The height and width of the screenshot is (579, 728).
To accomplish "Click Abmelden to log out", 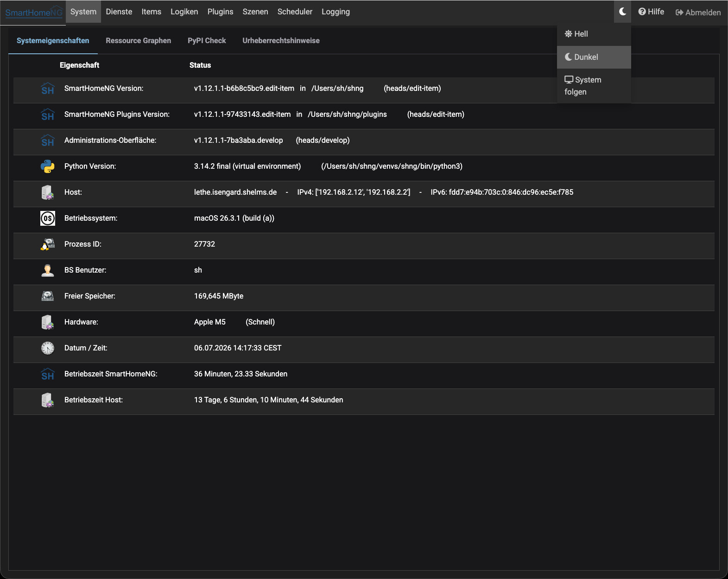I will coord(698,13).
